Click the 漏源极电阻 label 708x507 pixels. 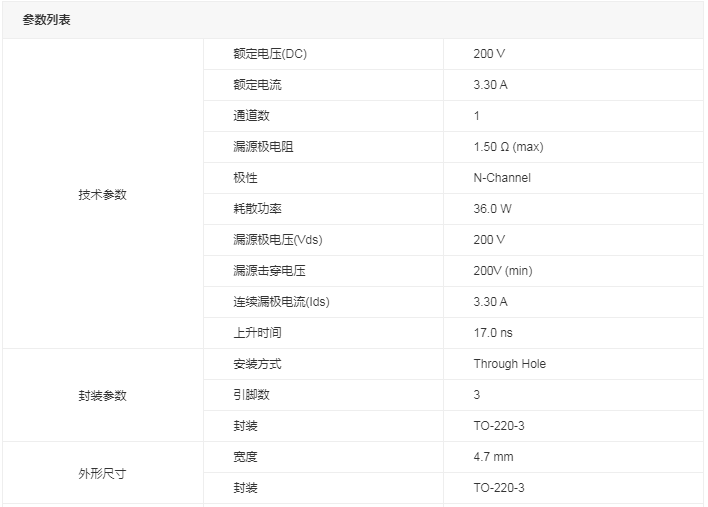point(263,147)
